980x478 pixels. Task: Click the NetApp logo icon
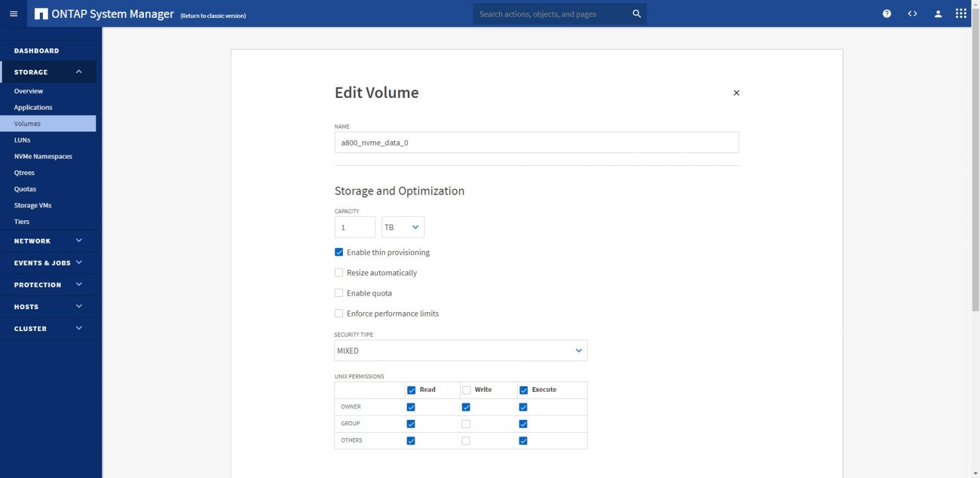click(41, 14)
